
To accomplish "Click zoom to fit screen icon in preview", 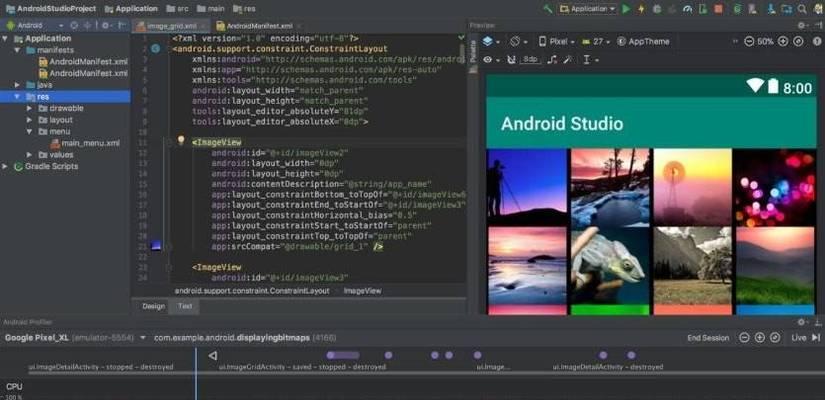I will (798, 41).
